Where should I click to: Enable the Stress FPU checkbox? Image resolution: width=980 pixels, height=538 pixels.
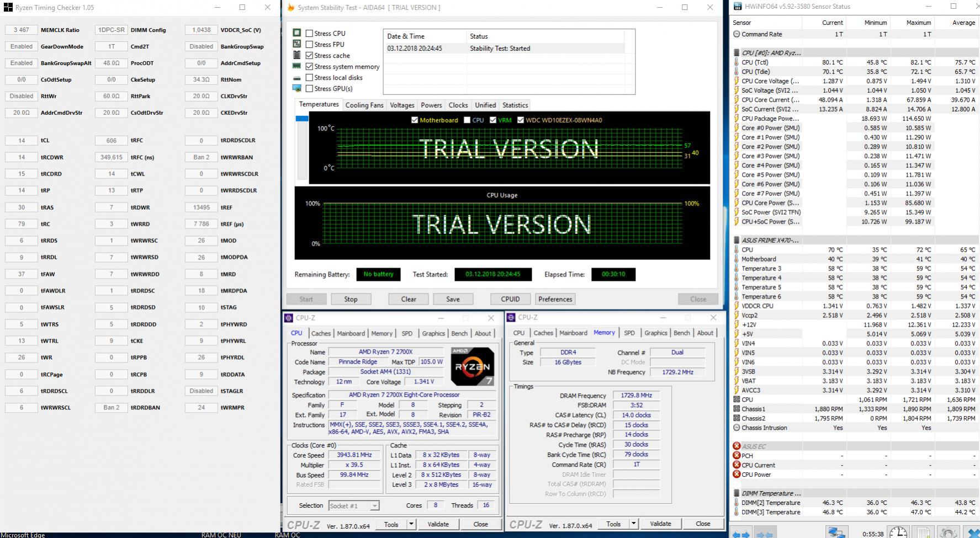coord(309,44)
